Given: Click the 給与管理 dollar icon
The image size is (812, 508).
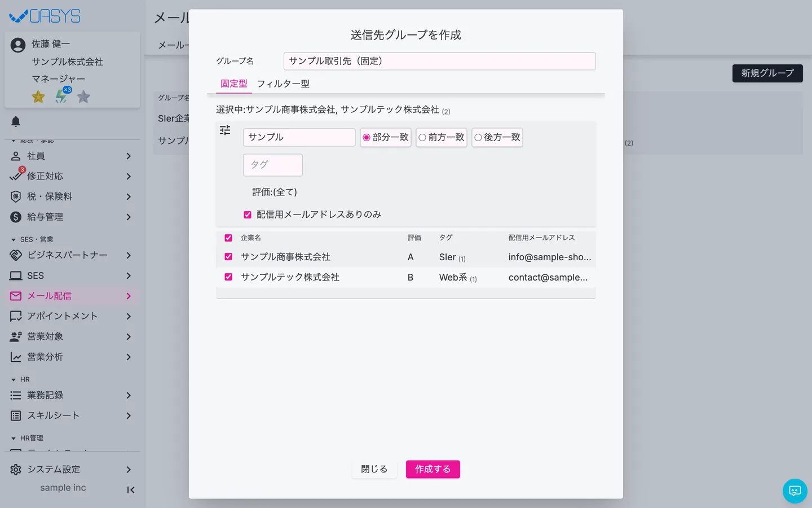Looking at the screenshot, I should 16,217.
